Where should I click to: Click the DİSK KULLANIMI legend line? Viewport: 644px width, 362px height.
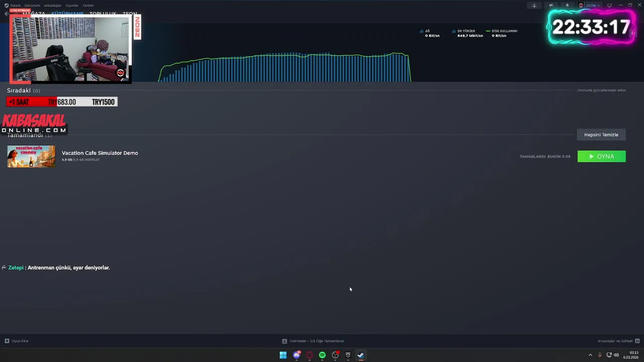488,31
